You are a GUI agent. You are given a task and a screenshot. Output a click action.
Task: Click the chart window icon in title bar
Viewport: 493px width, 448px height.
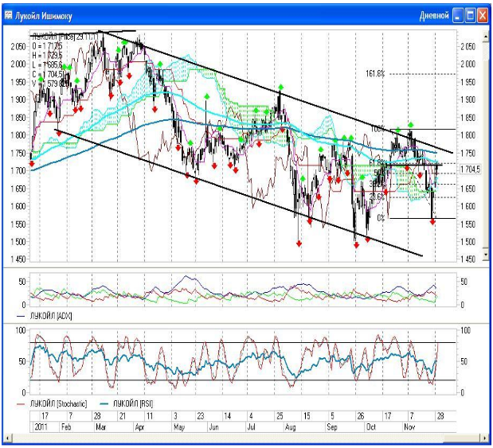pos(8,15)
